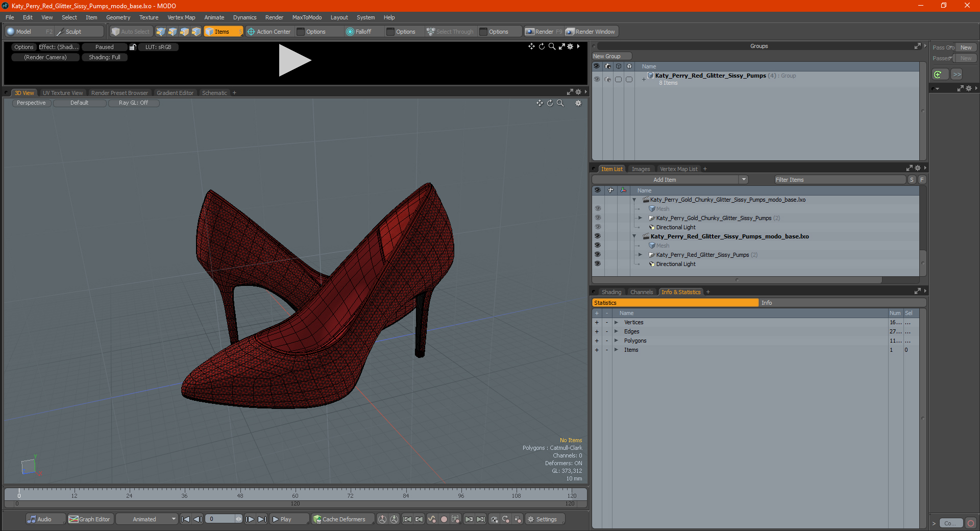Select the Vertices selection mode cube icon
Screen dimensions: 980x531
click(161, 32)
